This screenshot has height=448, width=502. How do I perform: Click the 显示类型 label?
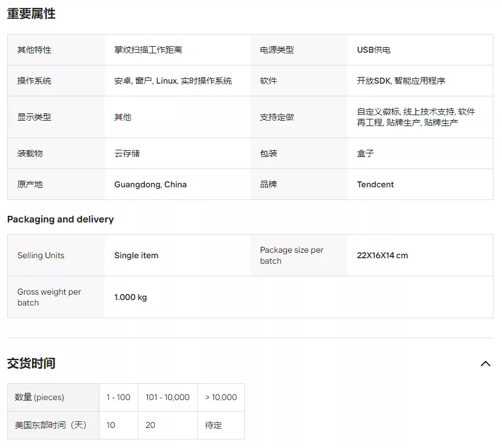click(x=35, y=117)
